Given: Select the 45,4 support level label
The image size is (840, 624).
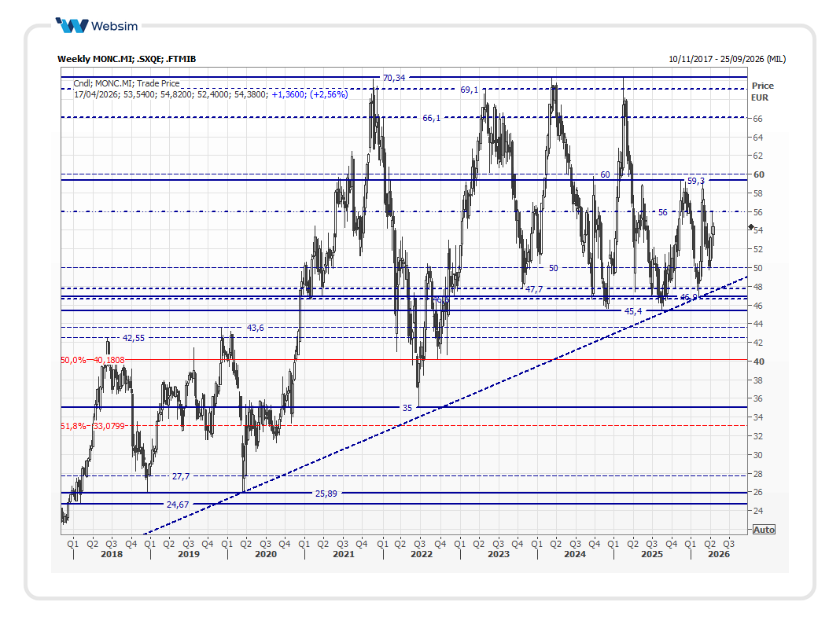Looking at the screenshot, I should coord(633,311).
